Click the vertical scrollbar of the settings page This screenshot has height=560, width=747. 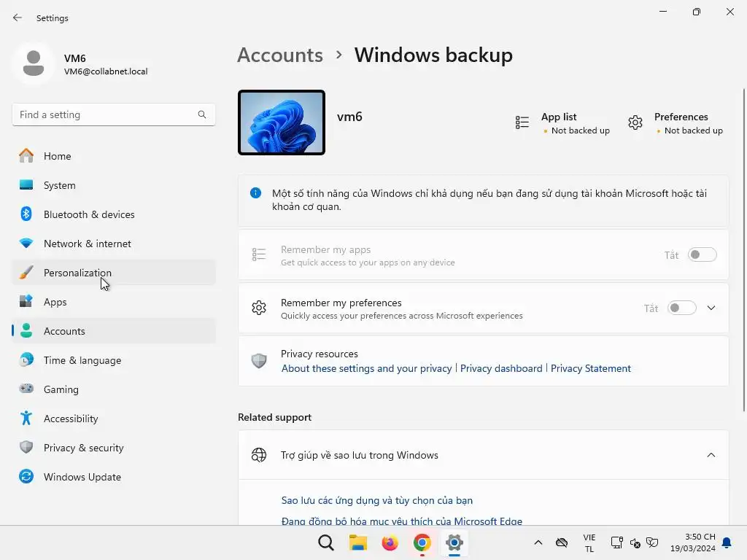click(x=744, y=249)
